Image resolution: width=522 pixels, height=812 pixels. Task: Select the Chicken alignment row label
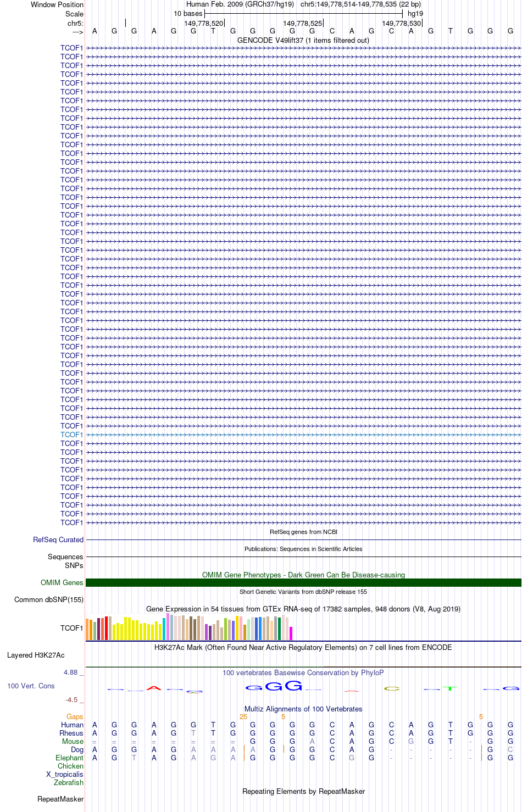click(70, 766)
